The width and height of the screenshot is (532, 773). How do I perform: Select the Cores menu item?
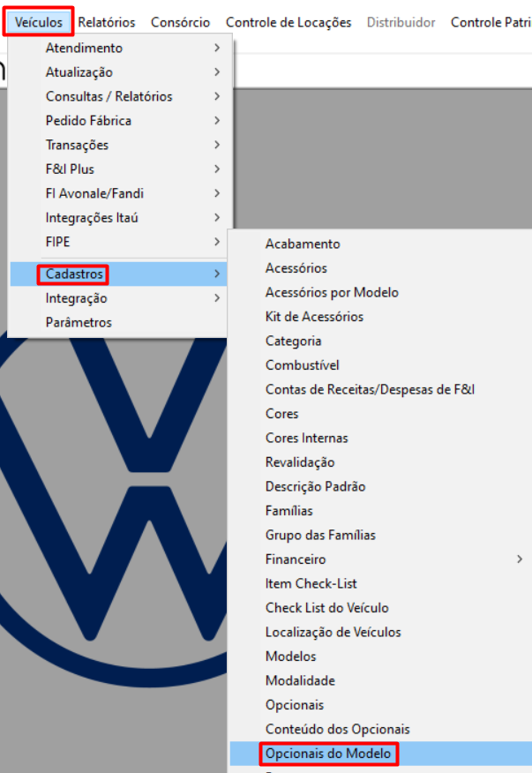pyautogui.click(x=380, y=413)
